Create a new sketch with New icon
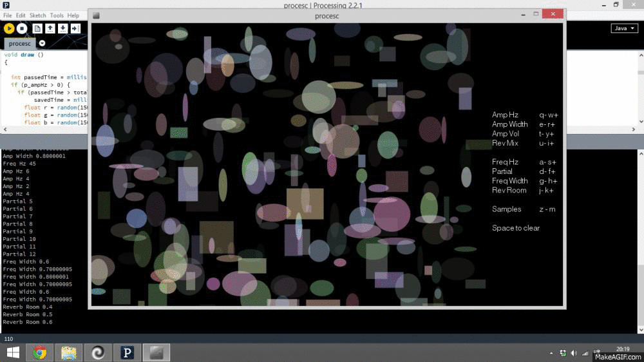 [37, 28]
